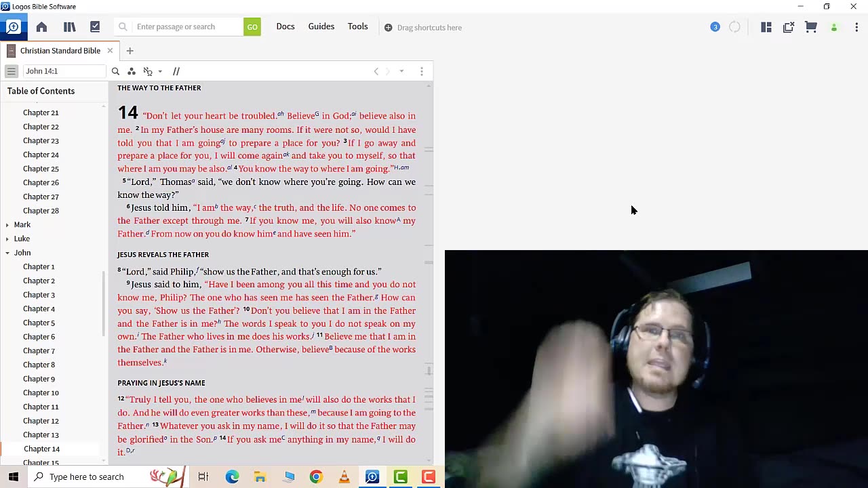The image size is (868, 488).
Task: Add a new tab with plus
Action: (130, 51)
